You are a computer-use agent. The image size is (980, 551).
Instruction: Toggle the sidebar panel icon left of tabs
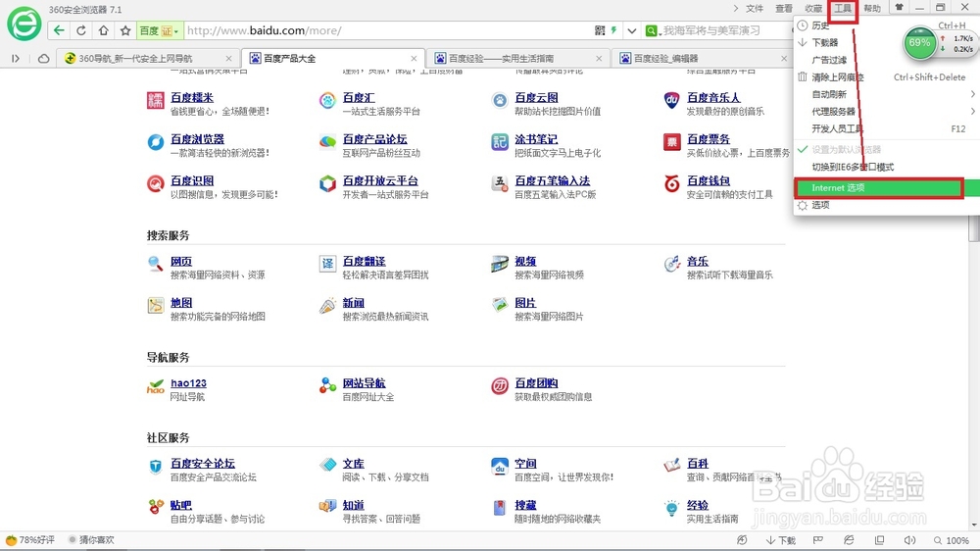pyautogui.click(x=16, y=58)
